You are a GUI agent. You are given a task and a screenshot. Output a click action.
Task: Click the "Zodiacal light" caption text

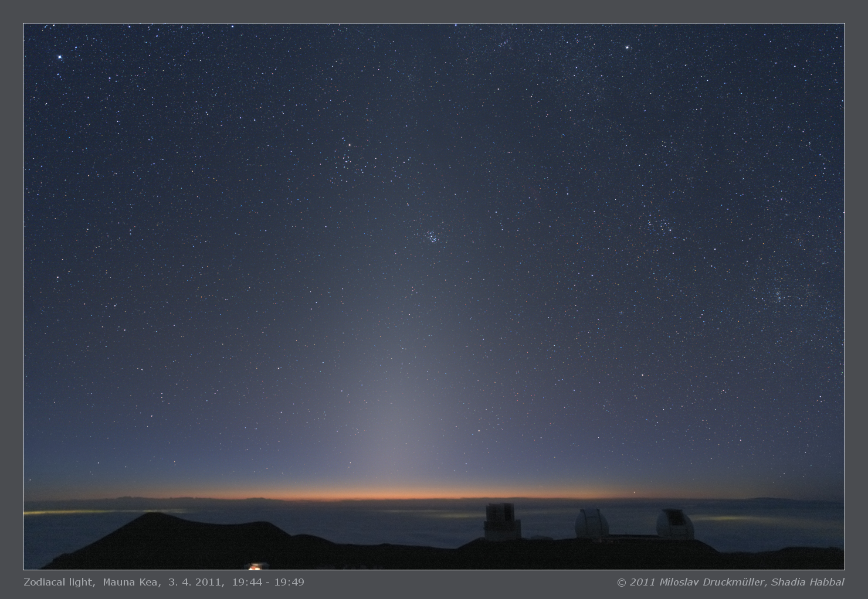pyautogui.click(x=59, y=582)
